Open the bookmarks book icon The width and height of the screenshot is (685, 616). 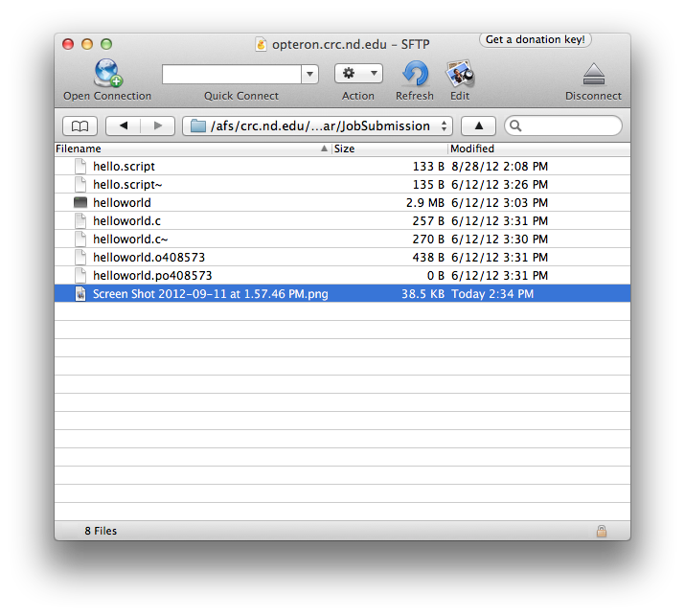pos(80,125)
